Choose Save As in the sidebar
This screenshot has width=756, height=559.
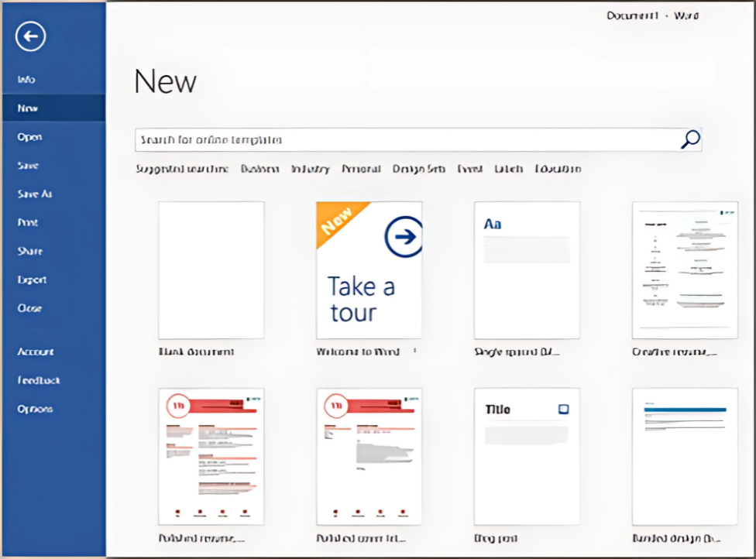(x=35, y=194)
